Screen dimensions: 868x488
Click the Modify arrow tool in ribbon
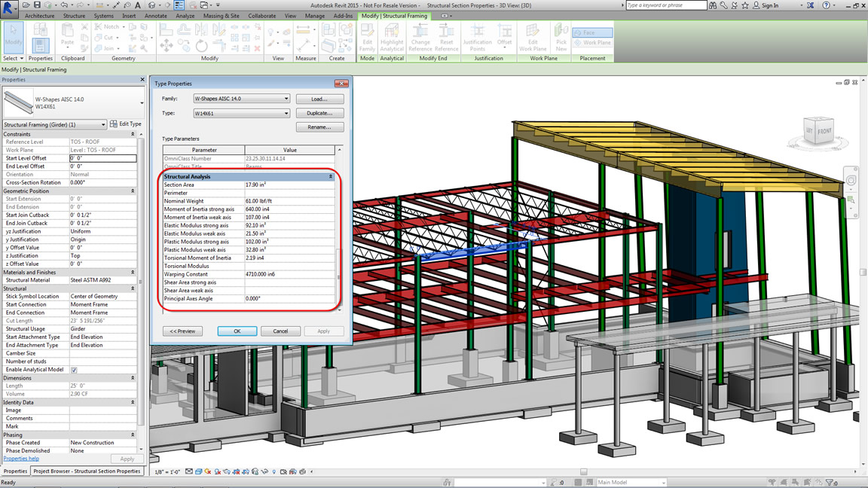[x=14, y=37]
